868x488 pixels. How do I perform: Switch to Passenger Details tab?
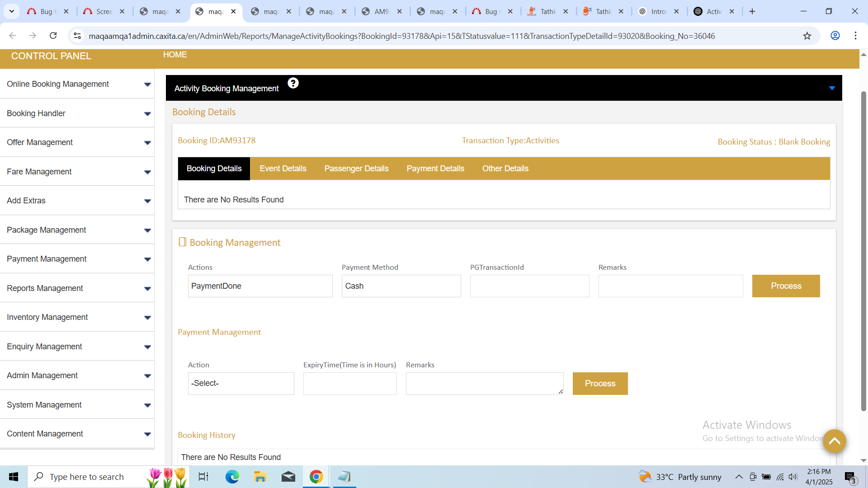(356, 169)
